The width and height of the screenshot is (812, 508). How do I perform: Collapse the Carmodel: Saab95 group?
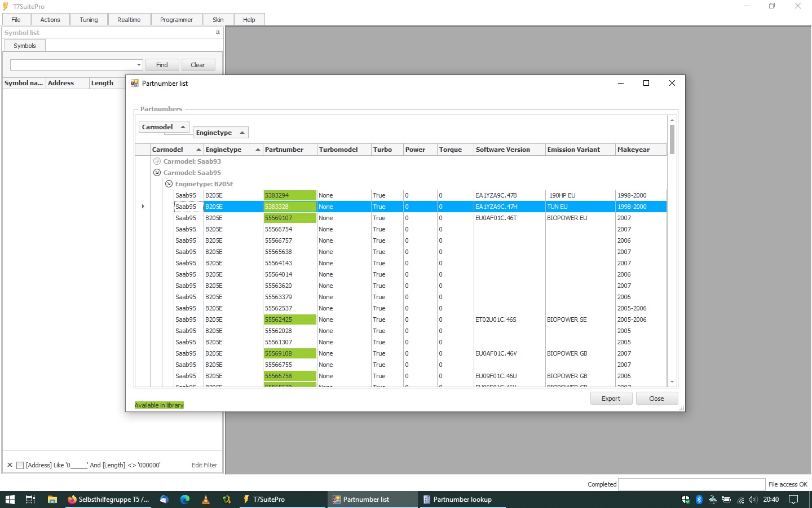click(x=157, y=173)
